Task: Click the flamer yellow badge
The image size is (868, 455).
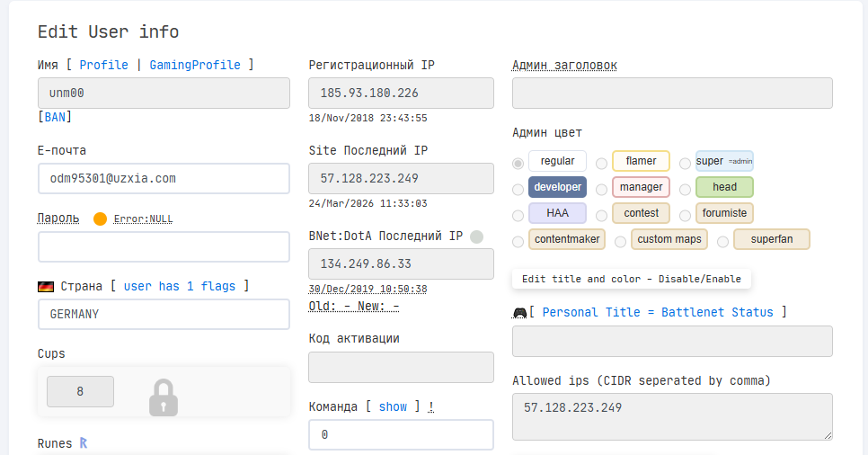Action: pos(641,161)
